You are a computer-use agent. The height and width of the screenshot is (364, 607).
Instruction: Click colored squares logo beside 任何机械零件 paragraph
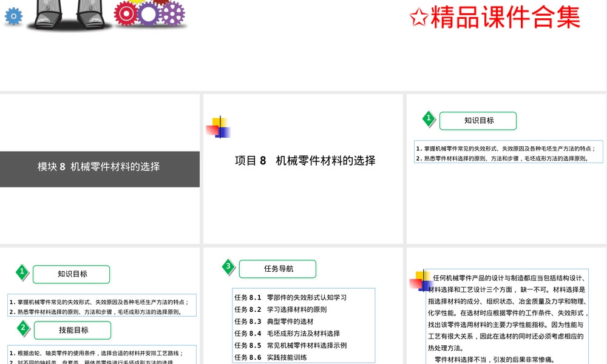click(x=421, y=281)
